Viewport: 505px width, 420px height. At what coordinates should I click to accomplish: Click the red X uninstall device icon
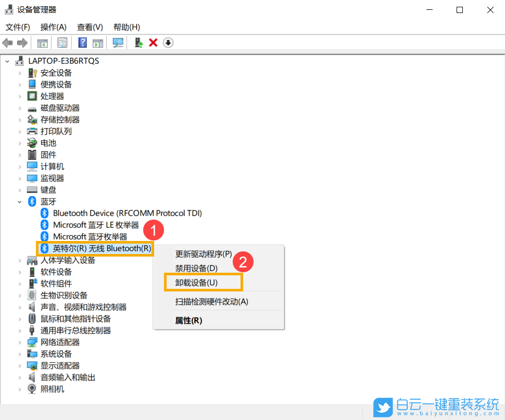coord(153,42)
